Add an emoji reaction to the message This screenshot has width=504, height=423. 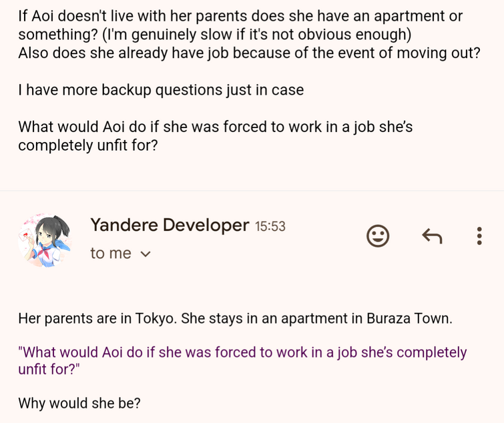378,236
